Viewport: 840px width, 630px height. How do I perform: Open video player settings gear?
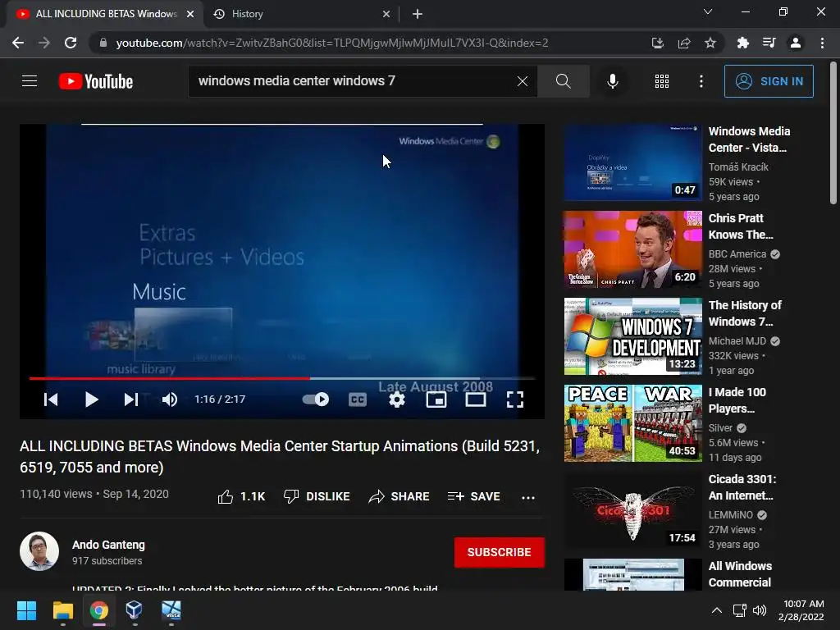click(397, 399)
